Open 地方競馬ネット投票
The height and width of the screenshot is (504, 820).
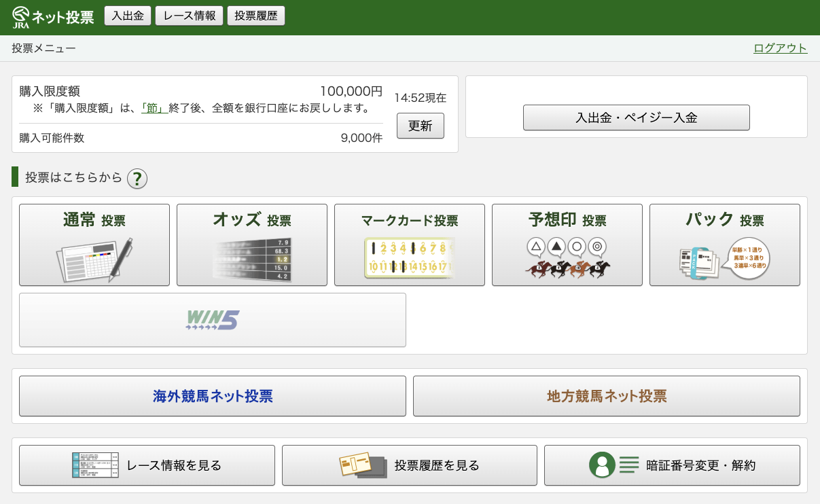606,396
